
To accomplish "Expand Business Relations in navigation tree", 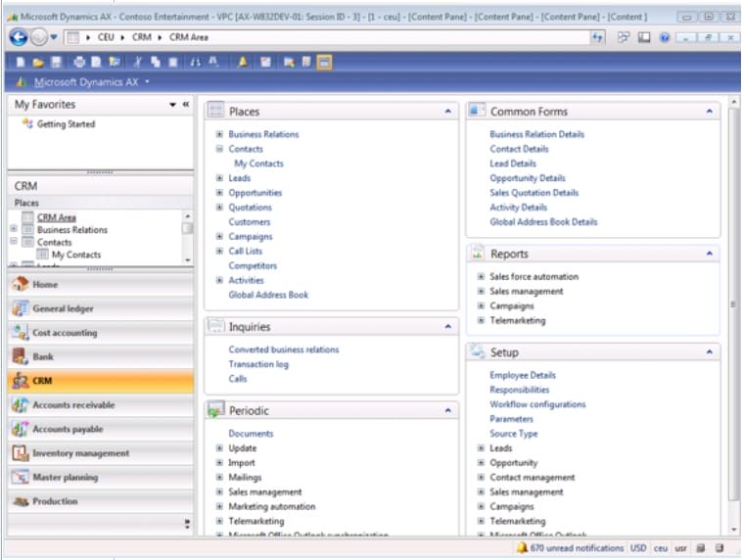I will [x=14, y=228].
